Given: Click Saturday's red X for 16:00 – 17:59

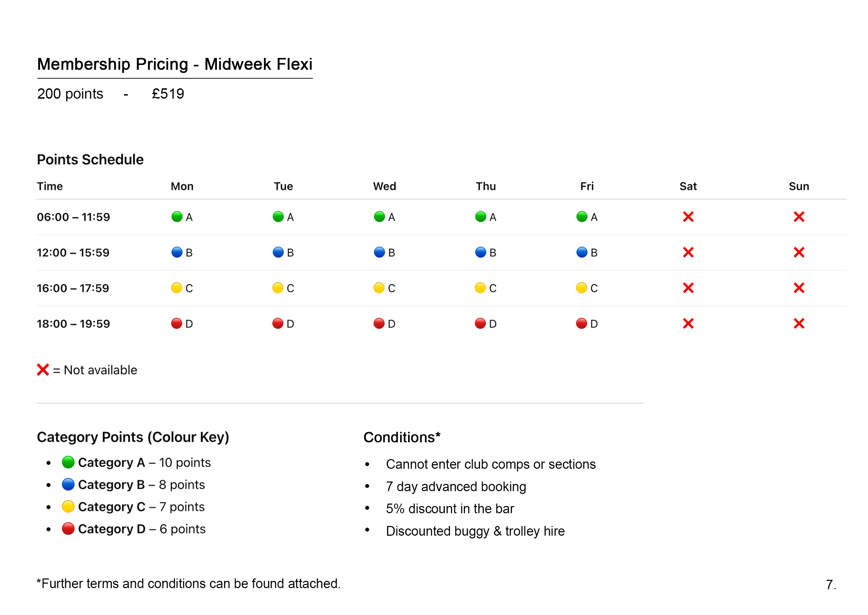Looking at the screenshot, I should click(688, 288).
